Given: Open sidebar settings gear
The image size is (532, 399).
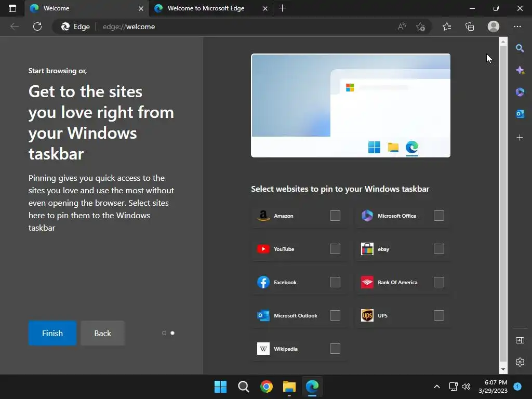Looking at the screenshot, I should [520, 362].
